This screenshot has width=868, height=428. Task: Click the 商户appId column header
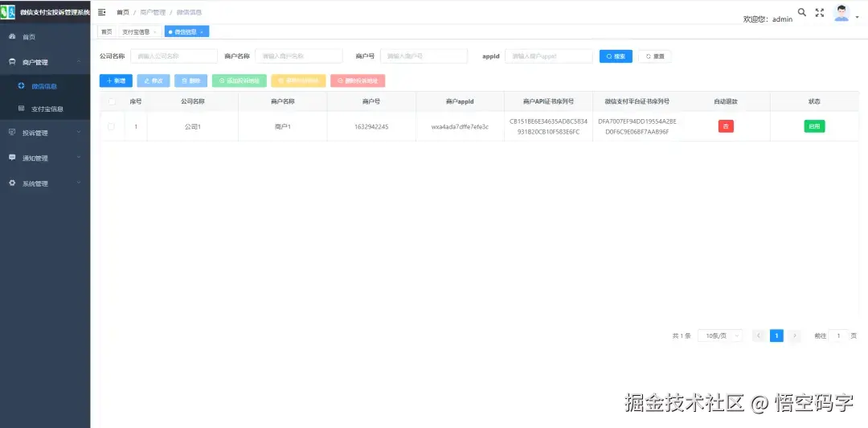[x=460, y=101]
